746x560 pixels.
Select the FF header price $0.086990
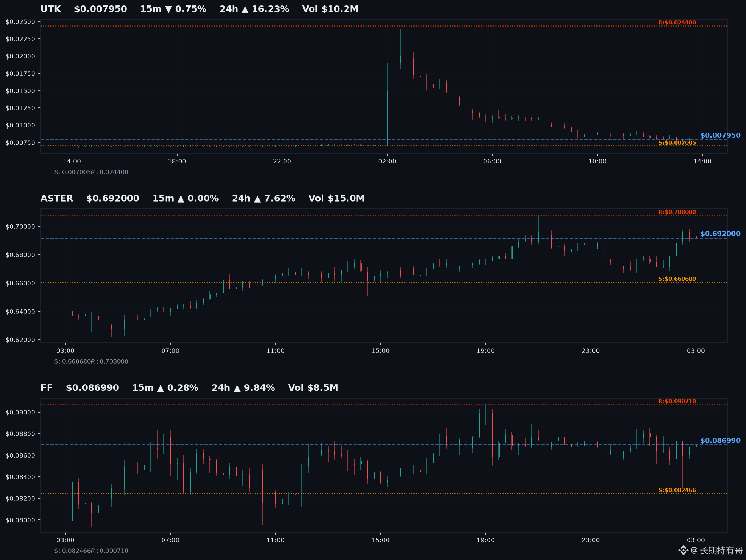tap(93, 388)
